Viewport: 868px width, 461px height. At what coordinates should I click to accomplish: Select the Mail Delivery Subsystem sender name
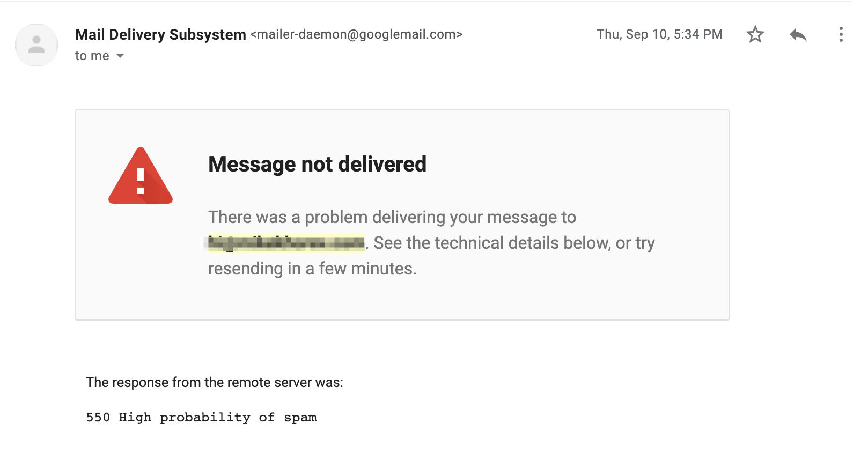pos(160,34)
